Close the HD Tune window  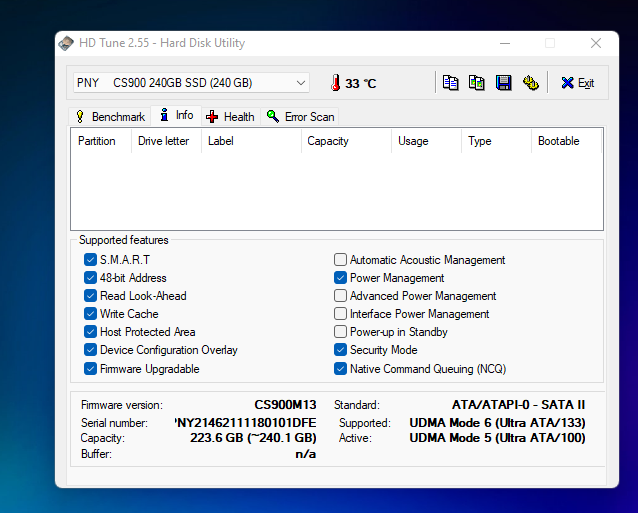point(596,43)
